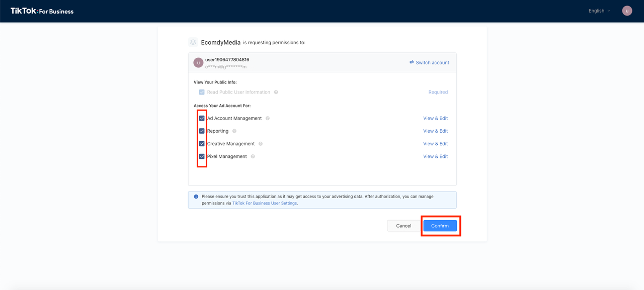The width and height of the screenshot is (644, 290).
Task: Cancel the permission request
Action: coord(404,226)
